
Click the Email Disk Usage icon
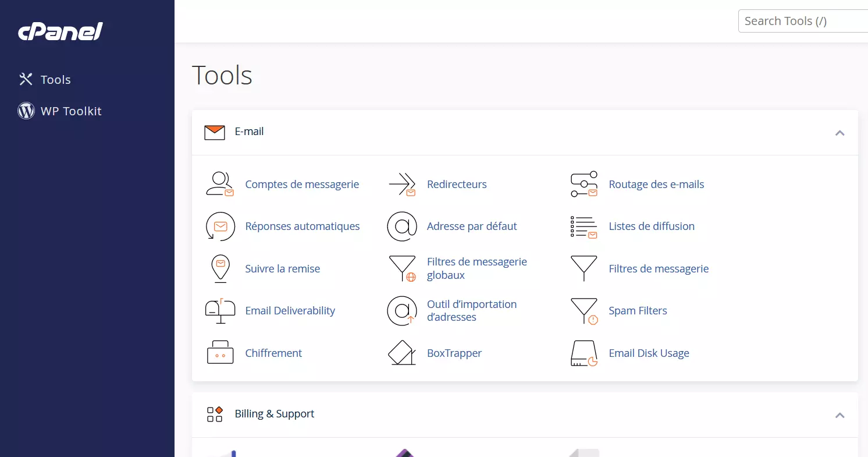pyautogui.click(x=584, y=353)
